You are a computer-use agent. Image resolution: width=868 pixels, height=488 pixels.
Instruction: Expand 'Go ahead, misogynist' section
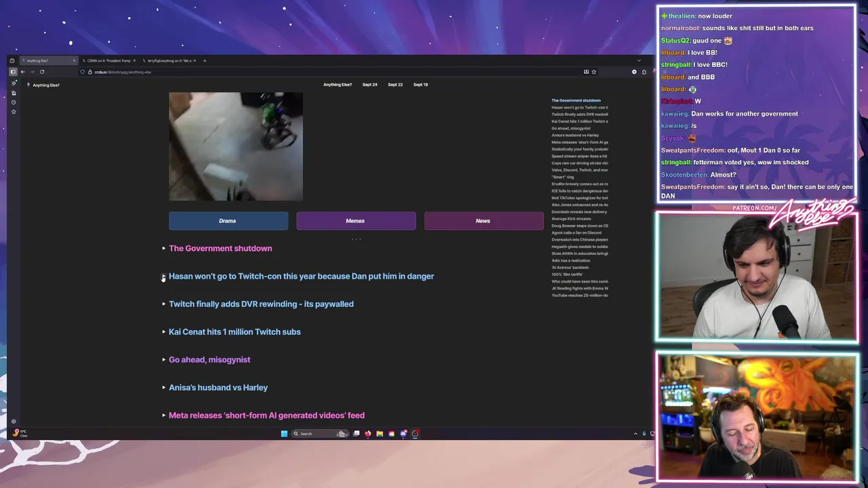[163, 360]
